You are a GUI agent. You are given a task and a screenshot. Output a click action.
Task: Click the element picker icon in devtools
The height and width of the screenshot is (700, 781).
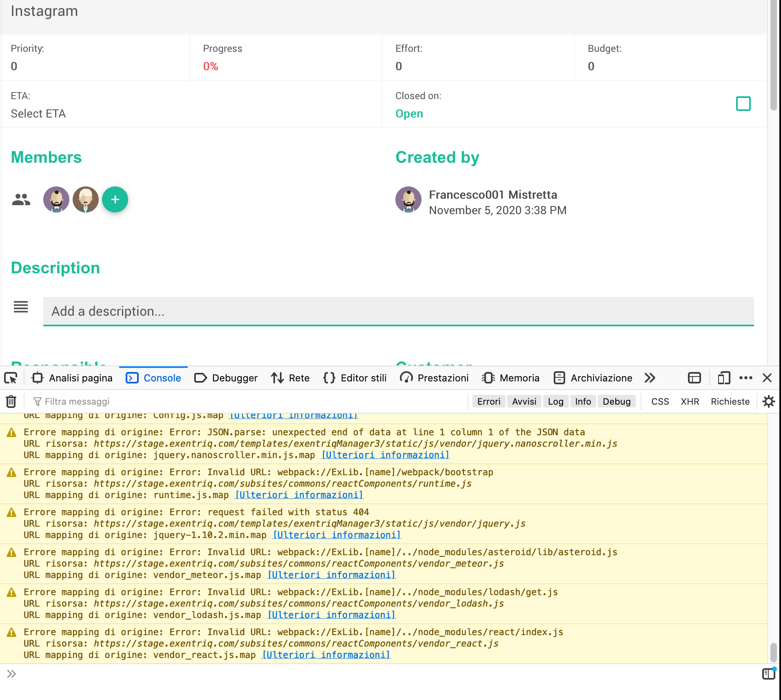[x=11, y=378]
